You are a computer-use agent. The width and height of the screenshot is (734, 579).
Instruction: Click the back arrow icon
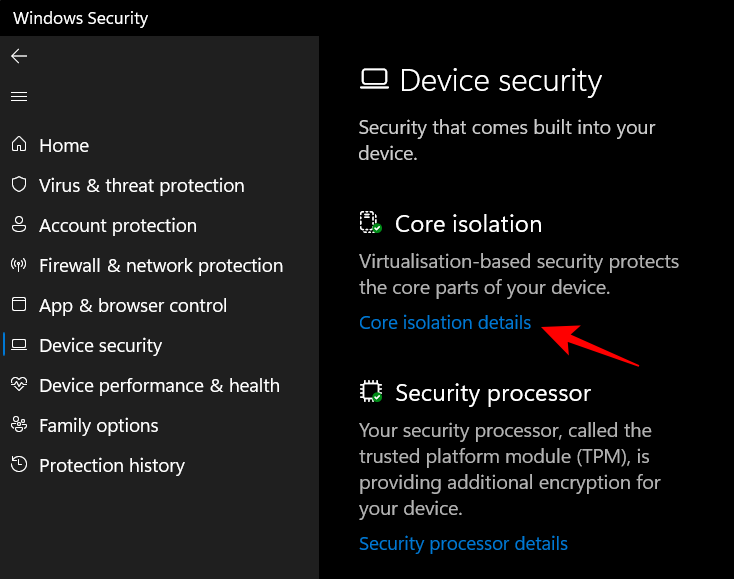point(19,56)
